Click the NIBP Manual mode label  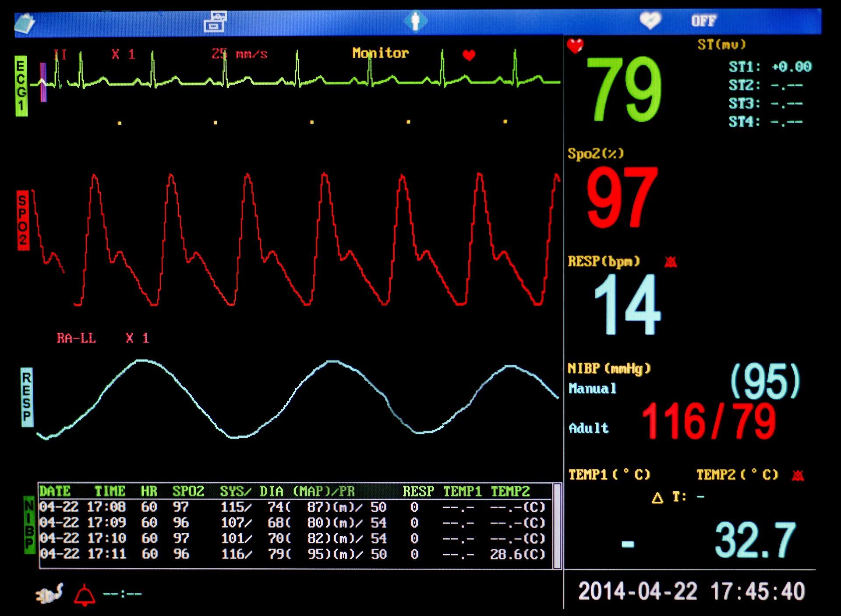(592, 389)
